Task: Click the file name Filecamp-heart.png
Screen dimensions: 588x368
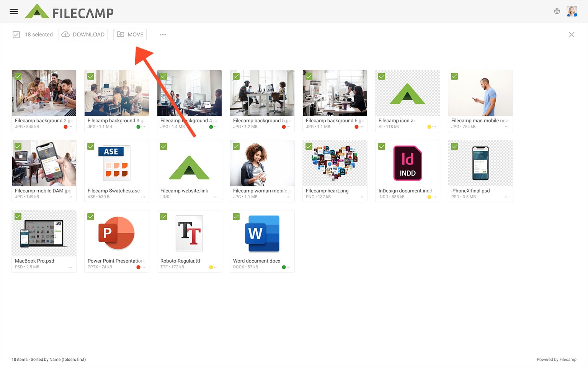Action: tap(327, 191)
